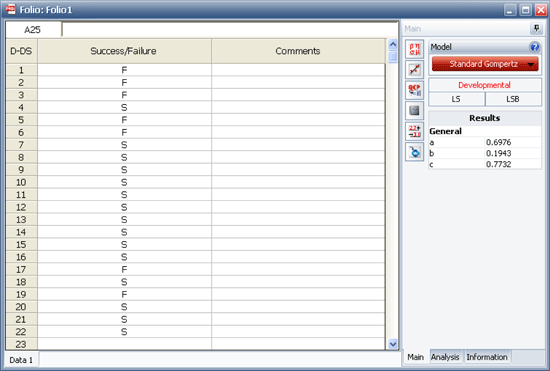Open the Standard Gompertz model dropdown
Viewport: 550px width, 371px height.
[x=485, y=64]
